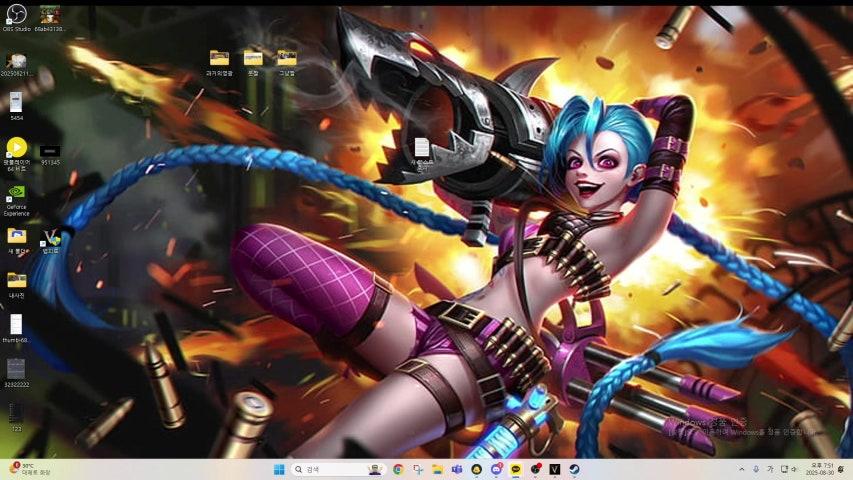
Task: Open the yellow 64-bit player shortcut
Action: click(x=16, y=154)
